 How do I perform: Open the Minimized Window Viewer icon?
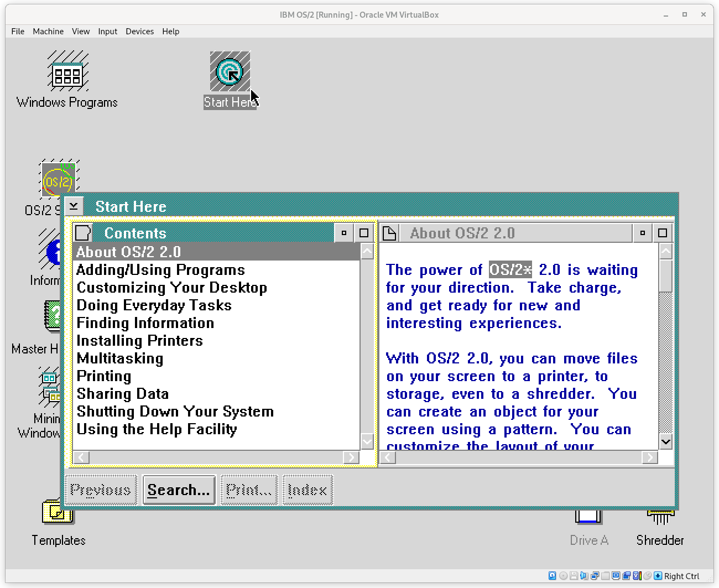pos(50,387)
